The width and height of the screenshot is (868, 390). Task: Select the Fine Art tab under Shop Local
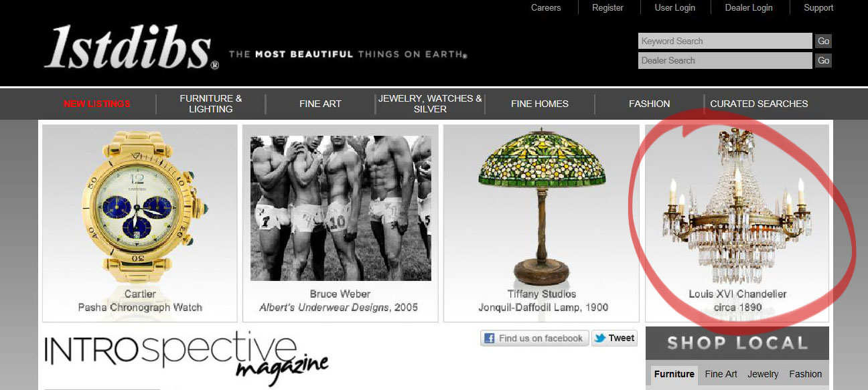click(721, 375)
